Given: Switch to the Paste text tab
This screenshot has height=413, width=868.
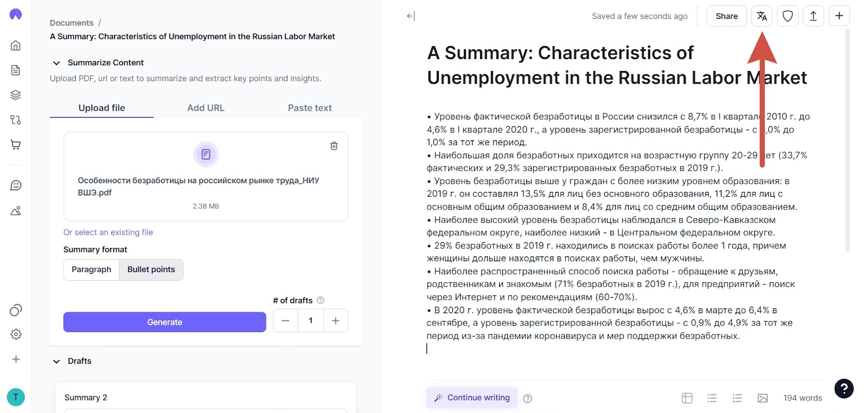Looking at the screenshot, I should 310,108.
